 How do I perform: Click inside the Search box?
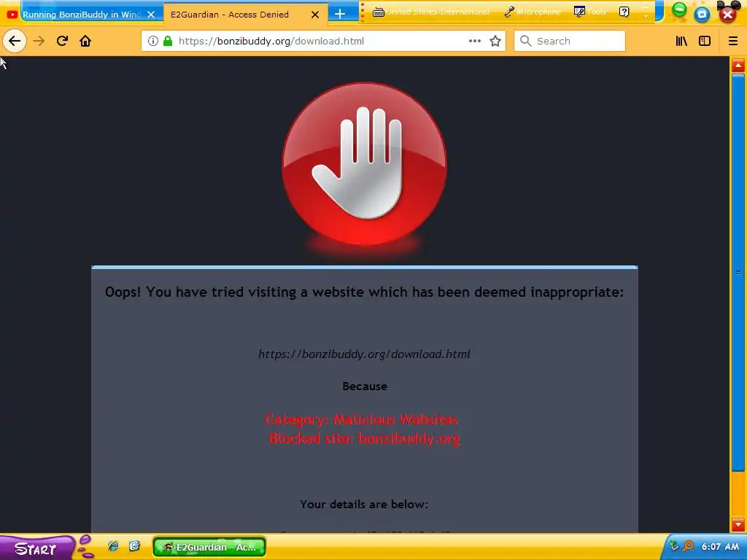(x=570, y=41)
